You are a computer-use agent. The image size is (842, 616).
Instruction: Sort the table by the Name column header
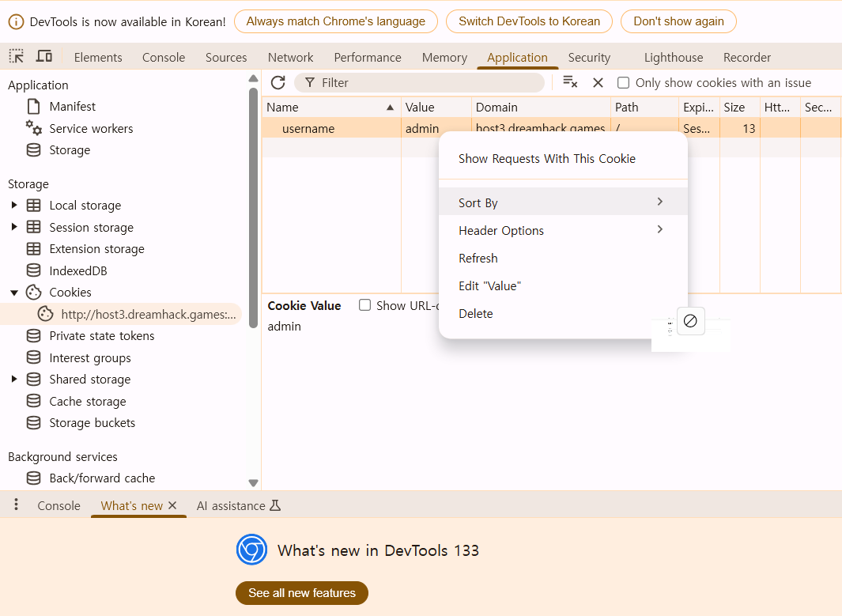[331, 107]
